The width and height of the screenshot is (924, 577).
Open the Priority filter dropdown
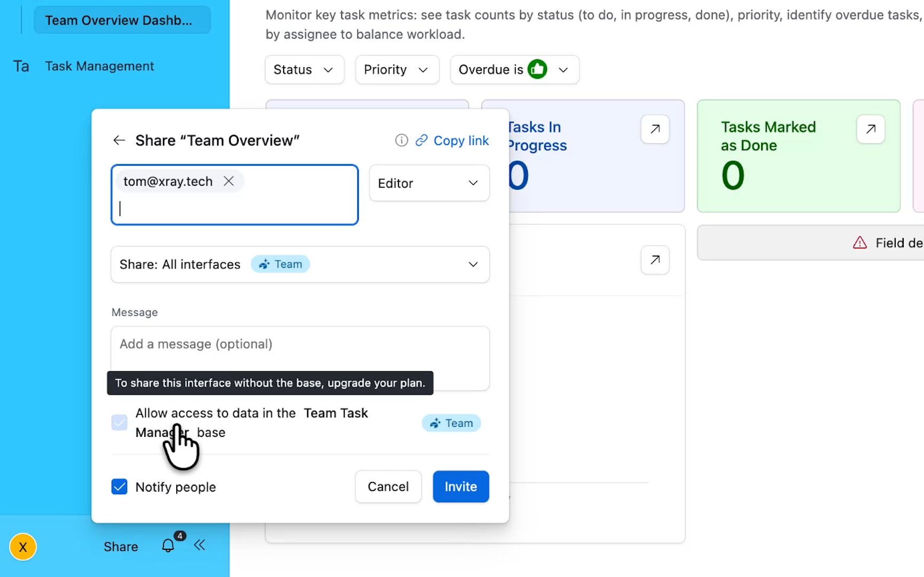[x=397, y=70]
